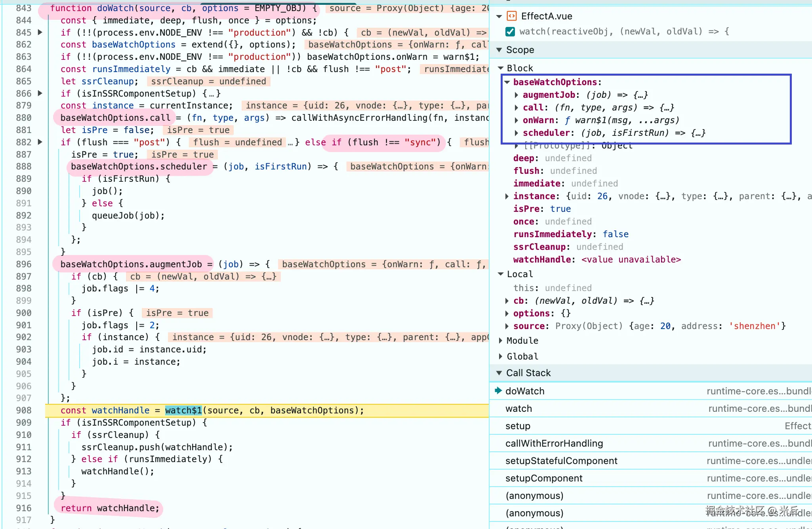The width and height of the screenshot is (812, 529).
Task: Click the EffectA.vue file icon
Action: tap(512, 16)
